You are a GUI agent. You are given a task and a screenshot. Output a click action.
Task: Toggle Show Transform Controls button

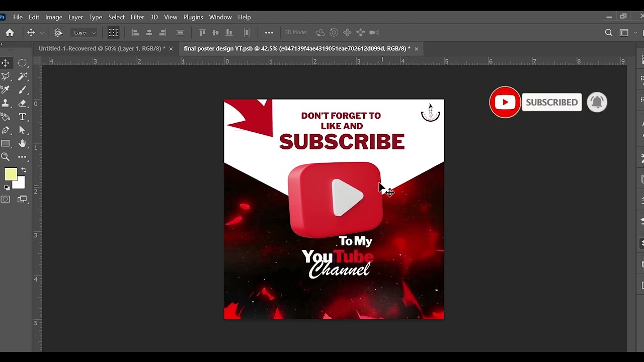(x=113, y=33)
